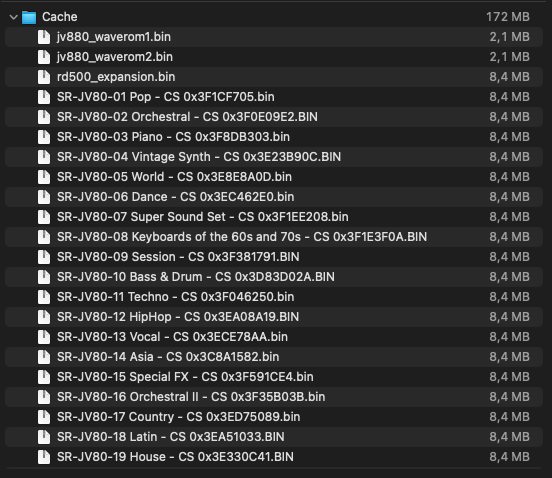Click the 8,4 MB size of SR-JV80-19 House
Image resolution: width=552 pixels, height=478 pixels.
509,457
